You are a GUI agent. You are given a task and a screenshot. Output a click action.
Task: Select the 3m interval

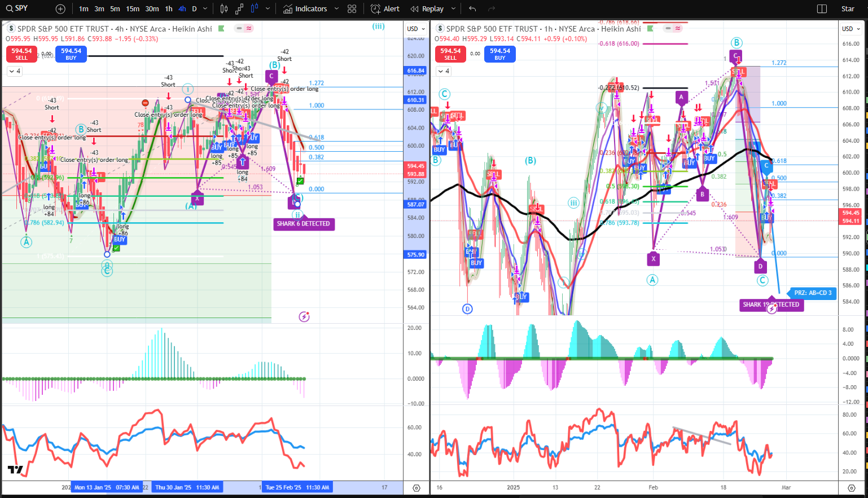click(99, 9)
